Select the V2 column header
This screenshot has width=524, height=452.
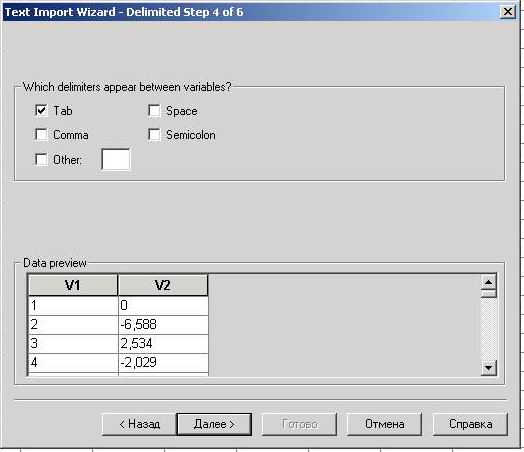[163, 285]
